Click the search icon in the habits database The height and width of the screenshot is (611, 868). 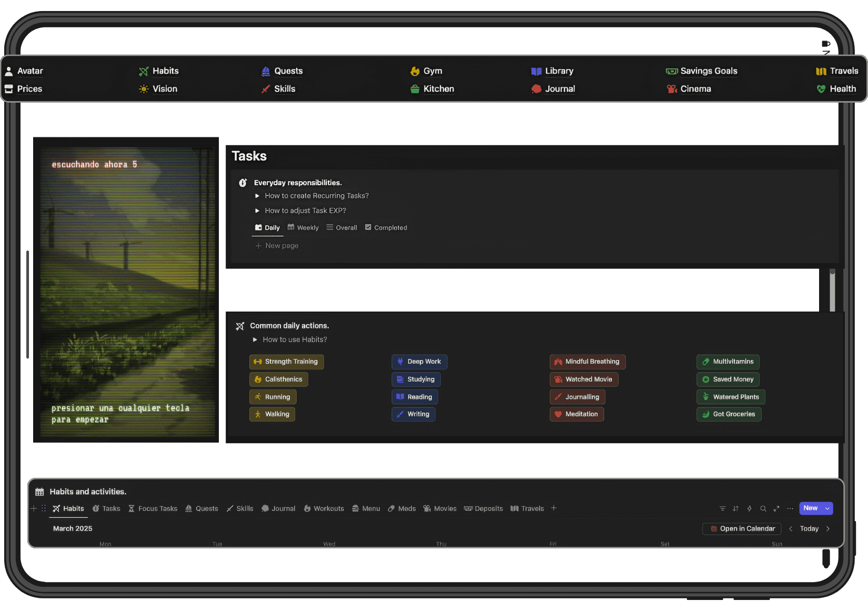tap(763, 508)
